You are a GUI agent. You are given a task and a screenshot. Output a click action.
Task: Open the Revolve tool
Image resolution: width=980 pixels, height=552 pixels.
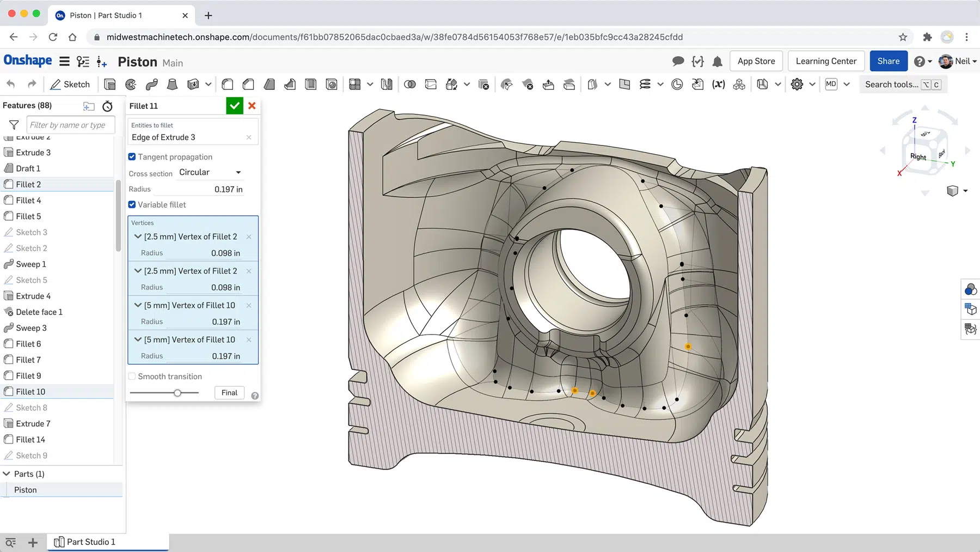[x=130, y=84]
